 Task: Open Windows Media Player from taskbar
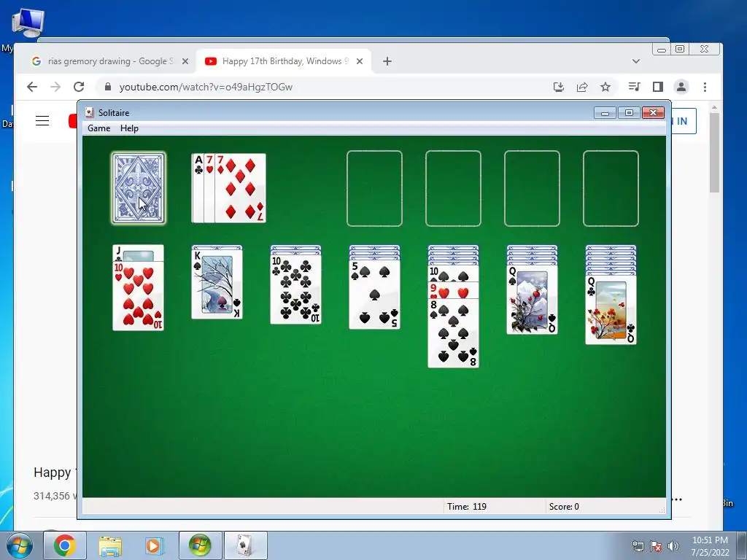tap(153, 545)
